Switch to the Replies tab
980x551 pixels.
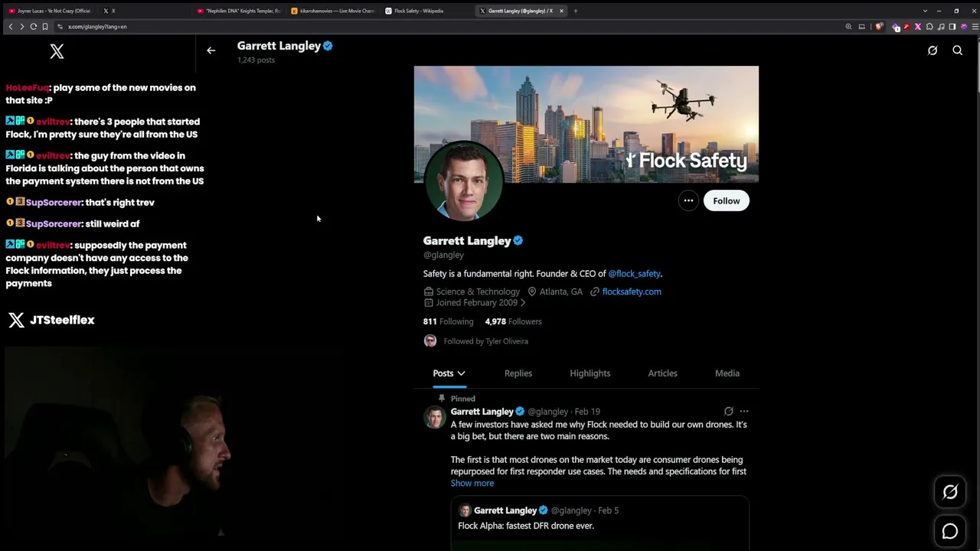[518, 373]
